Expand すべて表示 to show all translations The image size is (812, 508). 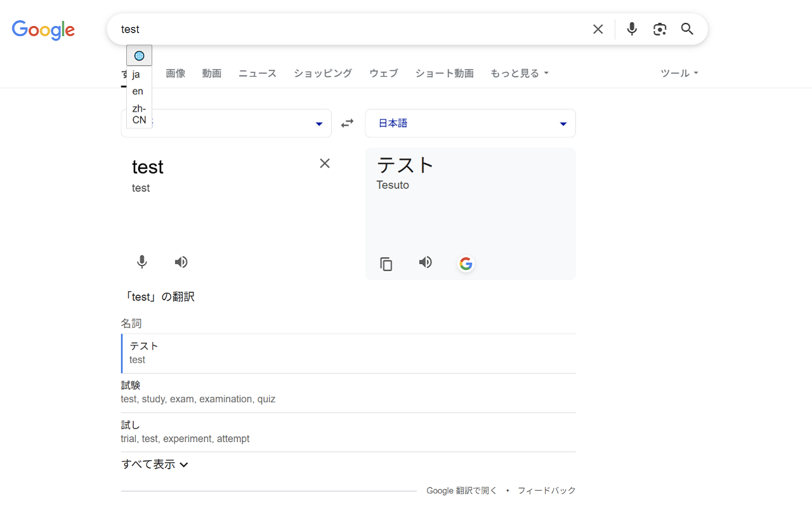coord(155,464)
